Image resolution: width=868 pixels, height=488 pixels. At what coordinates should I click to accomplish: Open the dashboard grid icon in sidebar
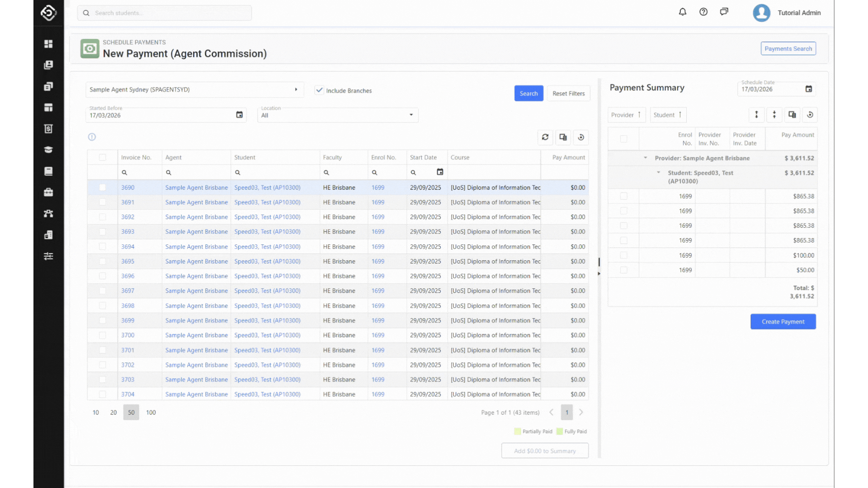tap(48, 44)
